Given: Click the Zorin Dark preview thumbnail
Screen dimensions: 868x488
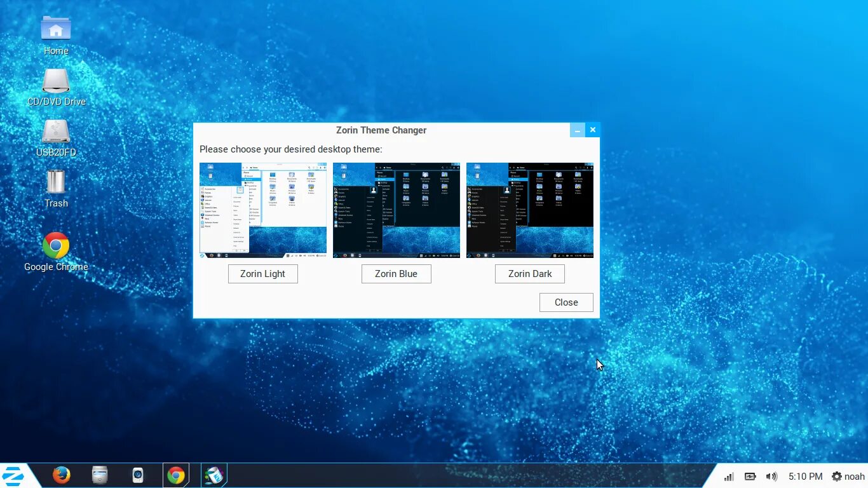Looking at the screenshot, I should click(530, 210).
